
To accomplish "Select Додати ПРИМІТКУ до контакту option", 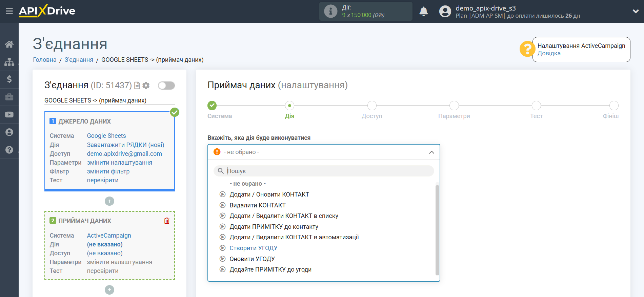I will pos(274,227).
